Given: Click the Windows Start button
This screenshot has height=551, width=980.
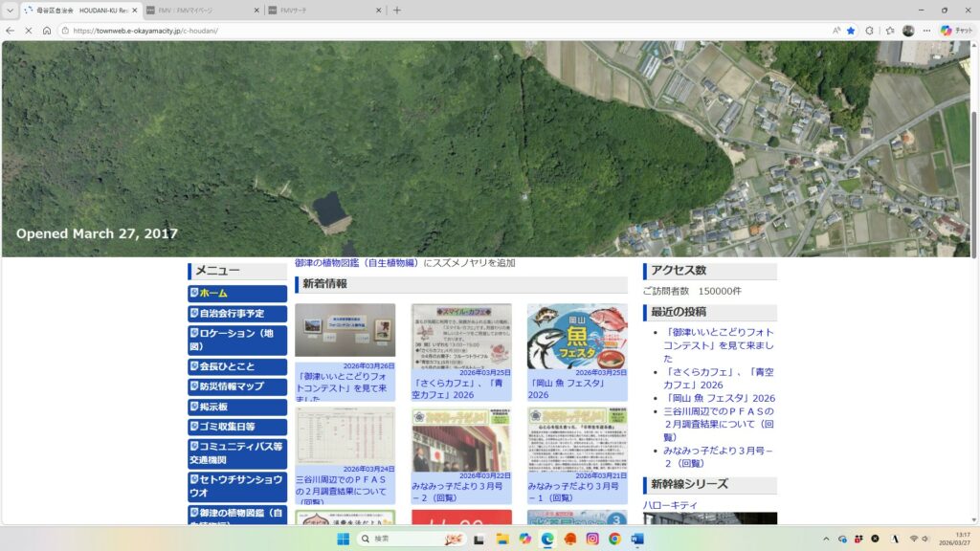Looking at the screenshot, I should (343, 540).
